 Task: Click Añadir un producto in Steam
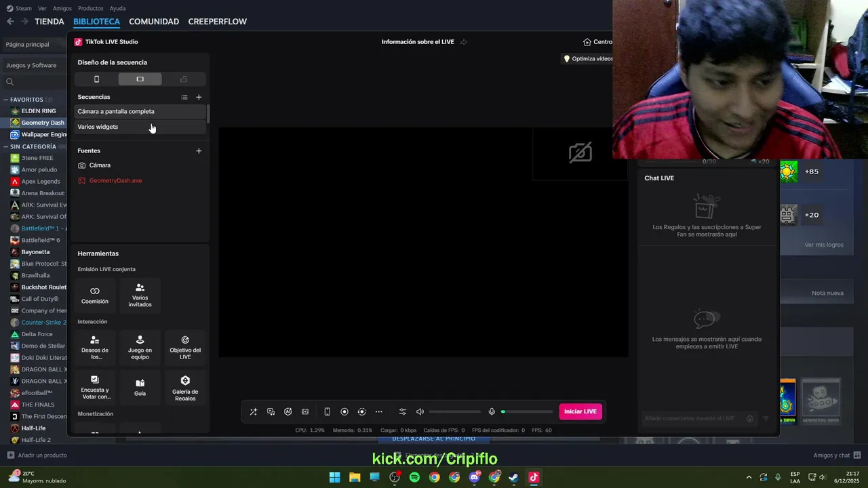click(37, 455)
